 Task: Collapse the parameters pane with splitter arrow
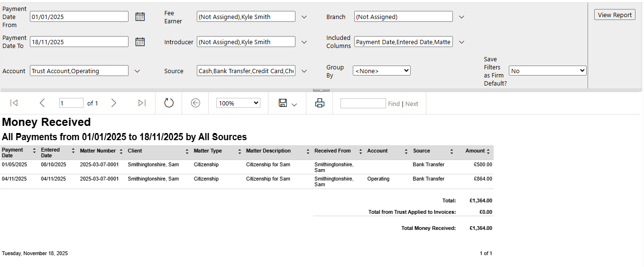321,90
